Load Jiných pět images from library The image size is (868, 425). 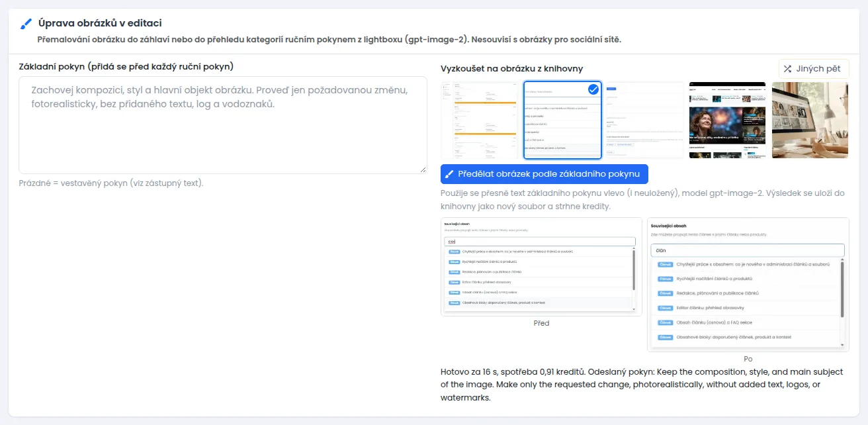point(814,69)
